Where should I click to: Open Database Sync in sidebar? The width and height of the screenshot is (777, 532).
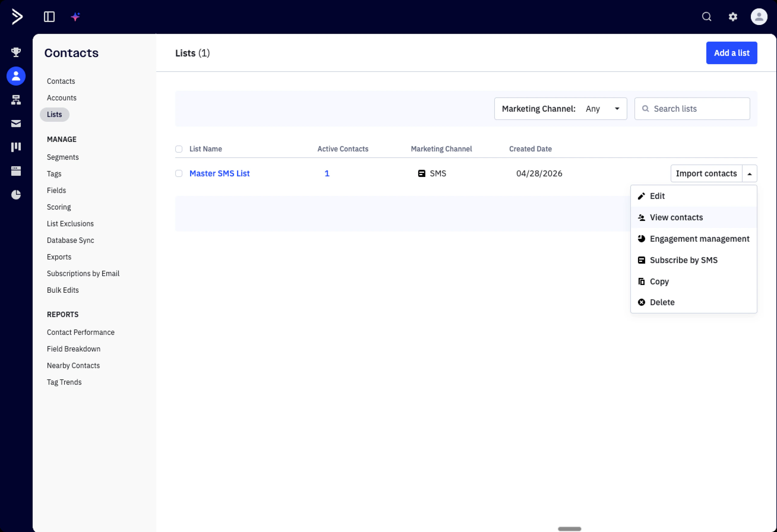coord(70,240)
